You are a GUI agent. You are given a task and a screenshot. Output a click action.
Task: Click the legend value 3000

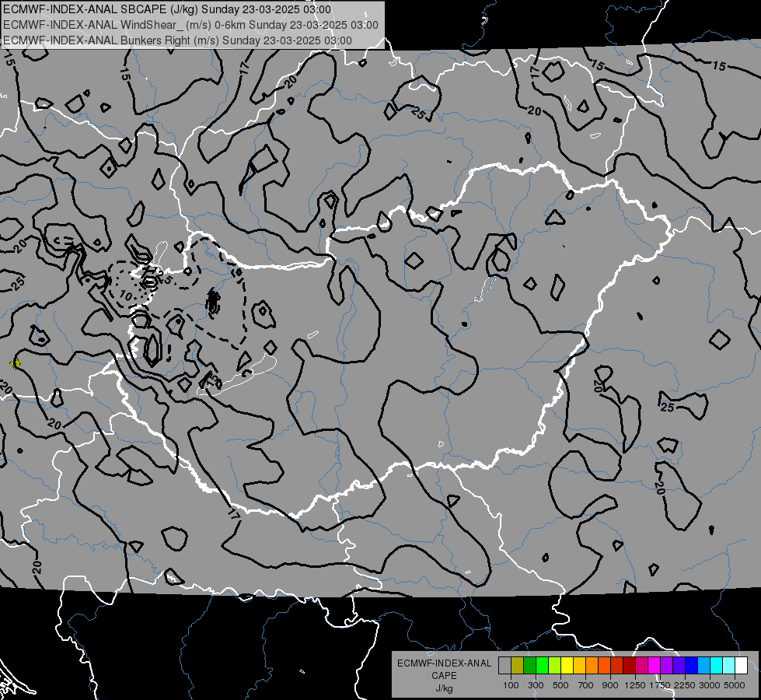[x=710, y=685]
